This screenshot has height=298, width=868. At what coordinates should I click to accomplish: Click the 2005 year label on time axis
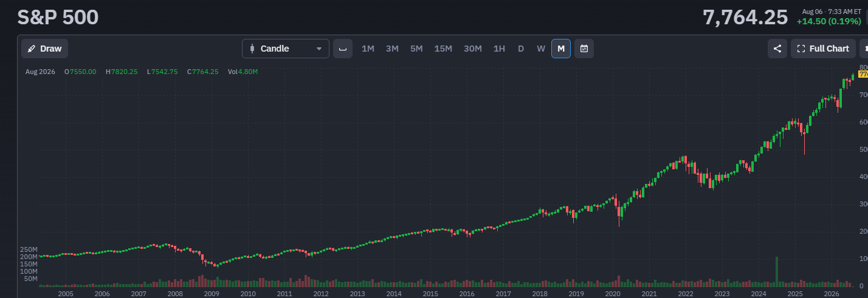point(66,294)
